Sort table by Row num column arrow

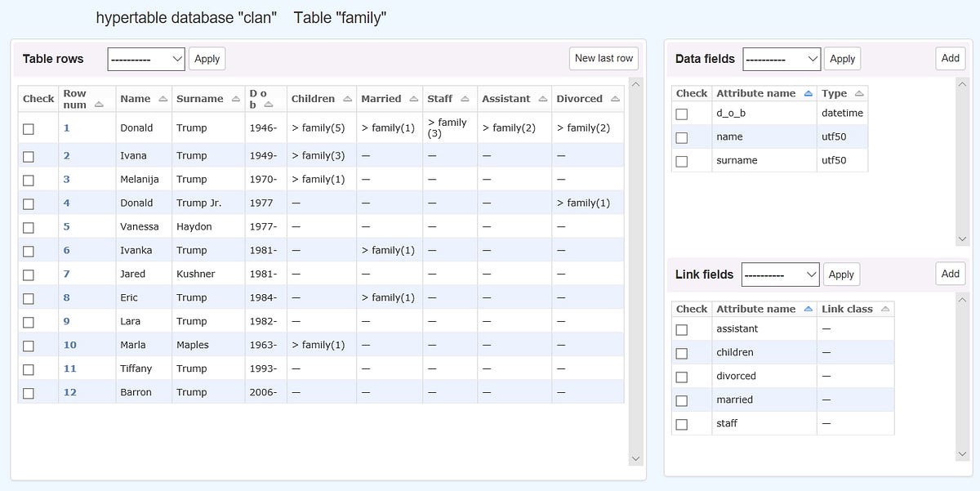pos(99,105)
